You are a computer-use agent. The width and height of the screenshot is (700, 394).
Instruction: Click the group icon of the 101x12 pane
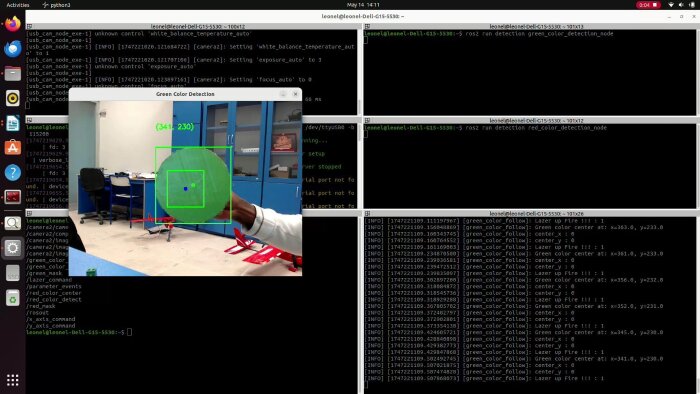367,120
